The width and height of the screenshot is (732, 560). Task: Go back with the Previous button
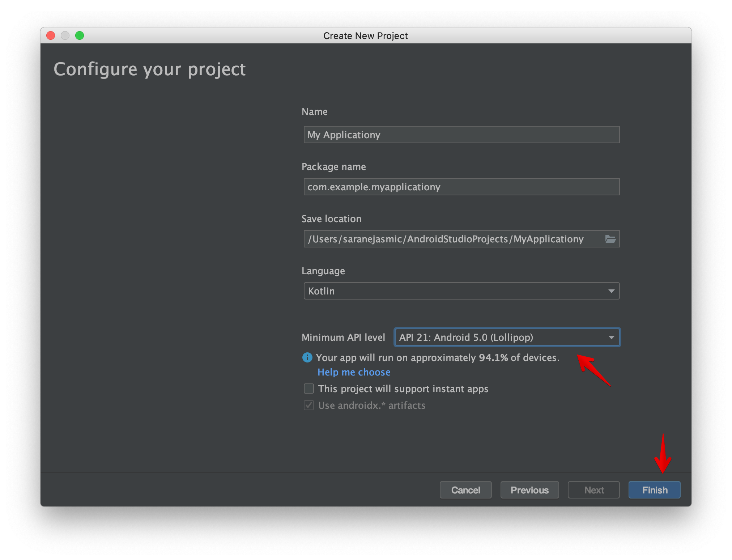[x=529, y=490]
